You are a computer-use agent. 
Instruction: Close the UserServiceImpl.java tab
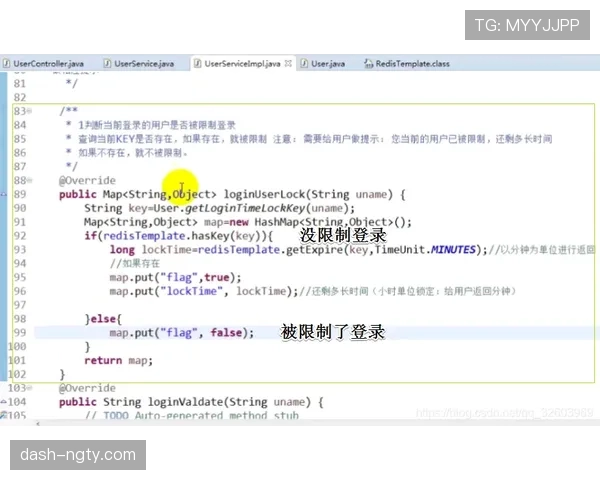pos(288,64)
